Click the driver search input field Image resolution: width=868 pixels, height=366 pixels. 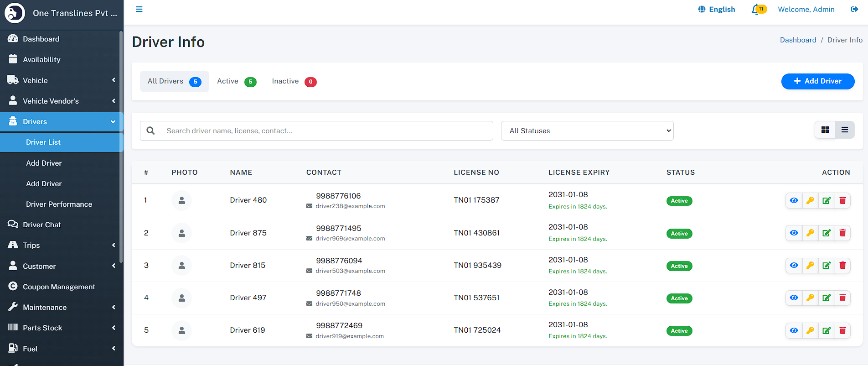[326, 131]
